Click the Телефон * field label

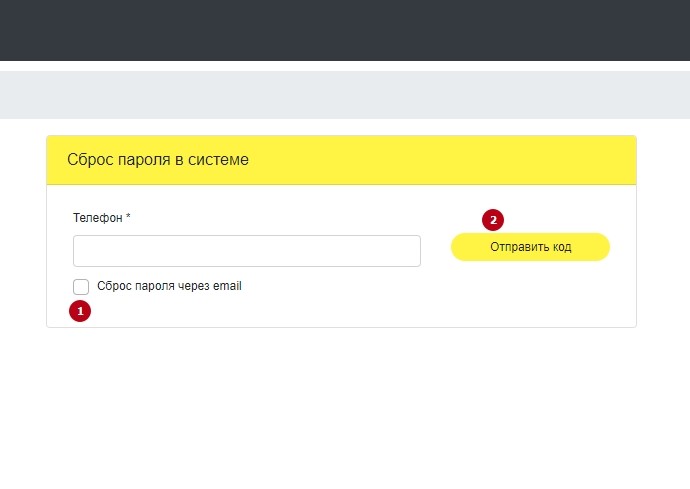[102, 218]
